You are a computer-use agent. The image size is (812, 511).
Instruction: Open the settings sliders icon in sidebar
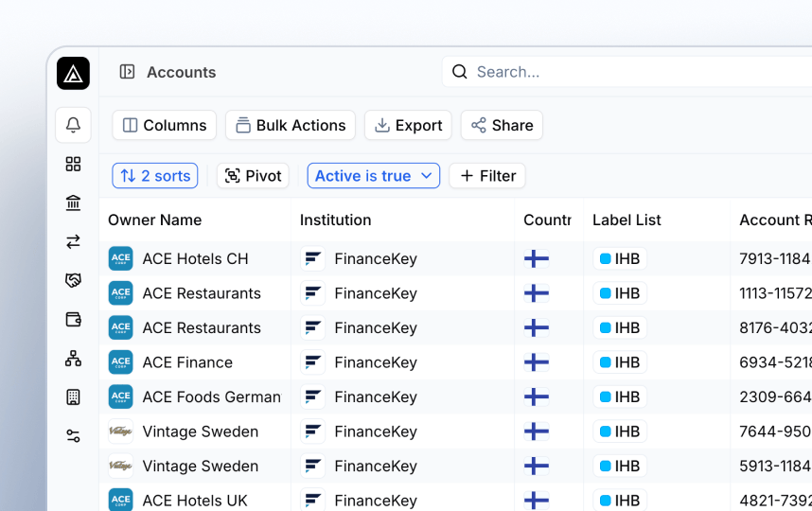[x=73, y=436]
